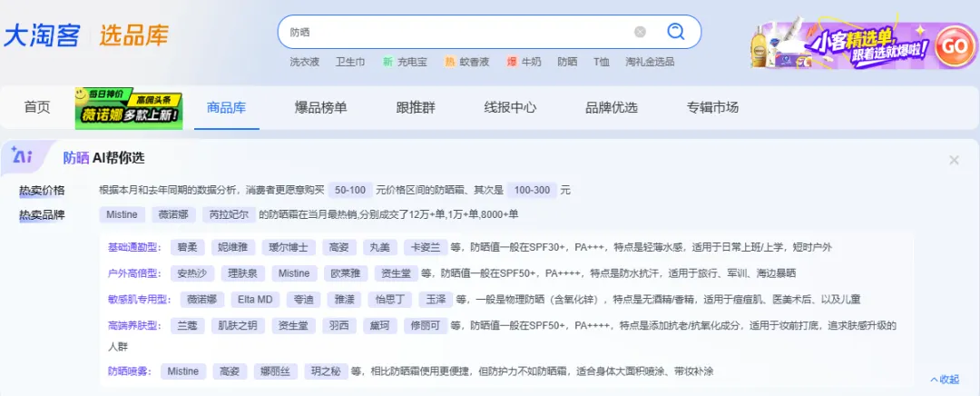This screenshot has height=396, width=980.
Task: Select the 理肤泉 brand tag
Action: point(242,273)
